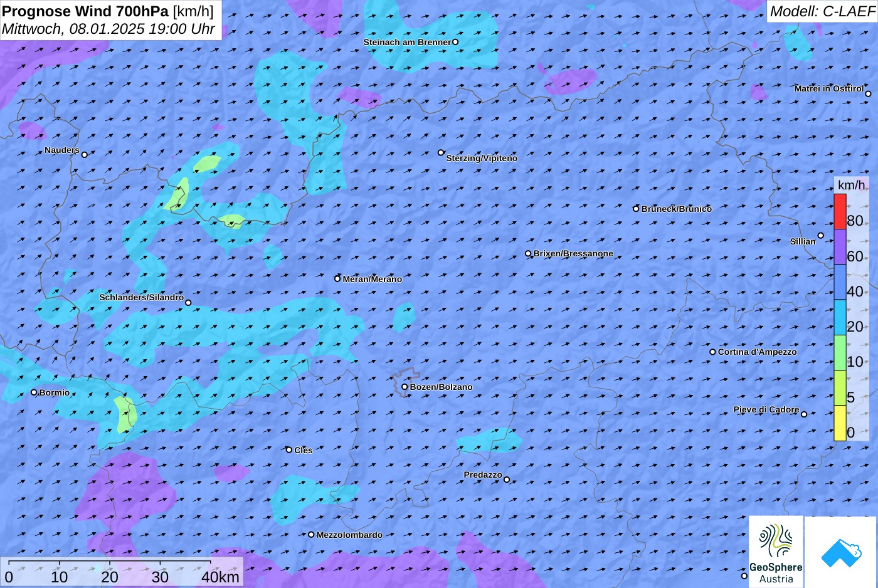Click the "40km" scale bar label
Viewport: 878px width, 588px height.
pos(220,577)
